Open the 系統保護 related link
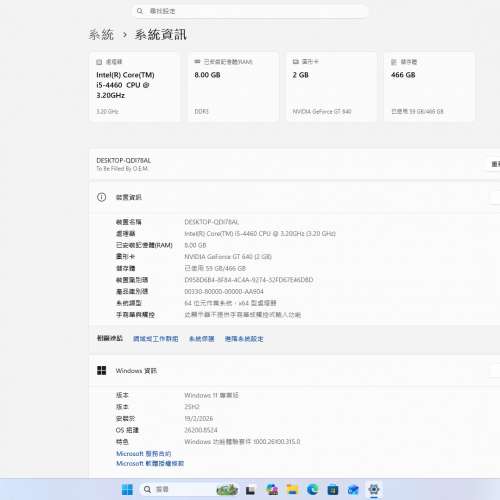 coord(202,339)
